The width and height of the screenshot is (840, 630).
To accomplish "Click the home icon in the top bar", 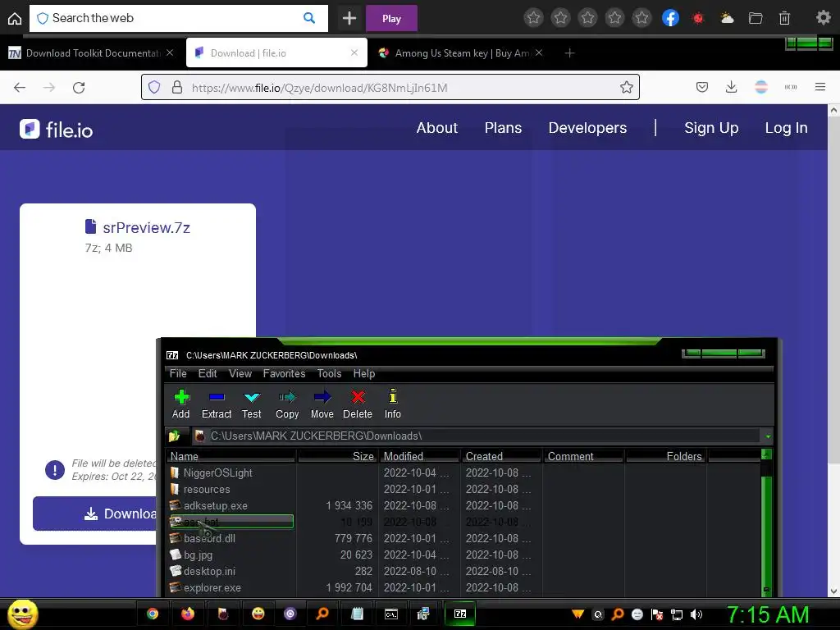I will click(x=15, y=19).
